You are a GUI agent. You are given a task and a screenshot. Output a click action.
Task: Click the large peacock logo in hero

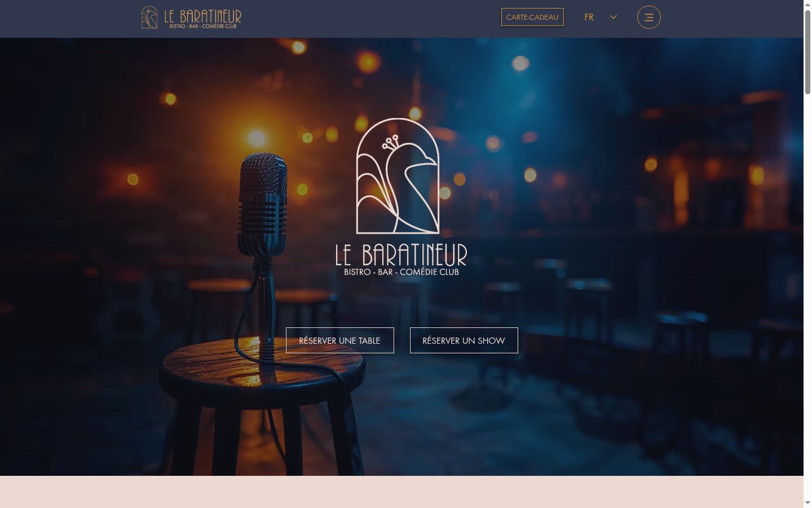[x=398, y=176]
